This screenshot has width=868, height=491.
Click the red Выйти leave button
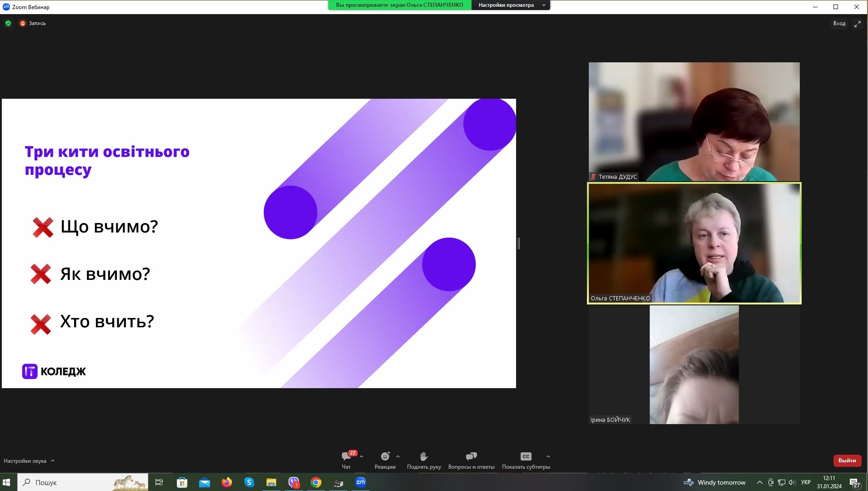[x=847, y=461]
